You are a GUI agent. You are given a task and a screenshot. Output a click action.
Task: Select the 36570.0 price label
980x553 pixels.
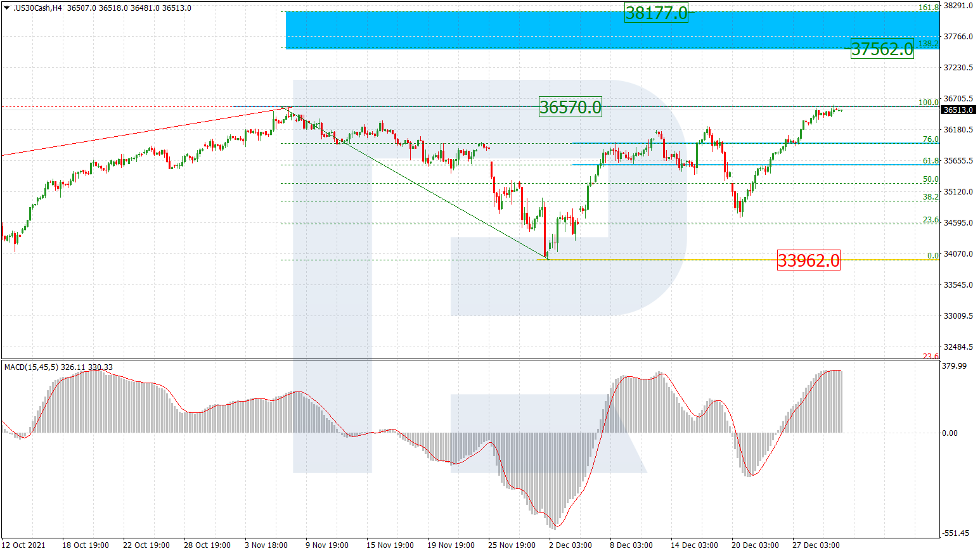tap(570, 107)
